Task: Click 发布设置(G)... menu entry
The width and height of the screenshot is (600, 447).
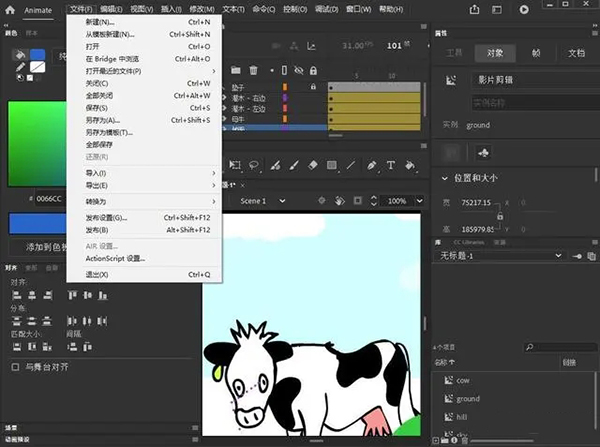Action: [106, 217]
